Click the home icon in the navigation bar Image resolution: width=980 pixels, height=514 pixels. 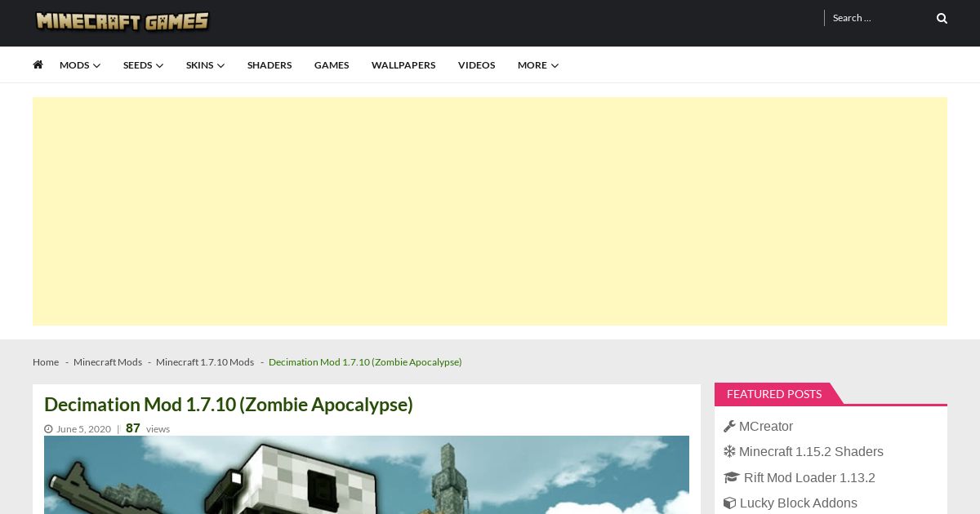click(38, 64)
